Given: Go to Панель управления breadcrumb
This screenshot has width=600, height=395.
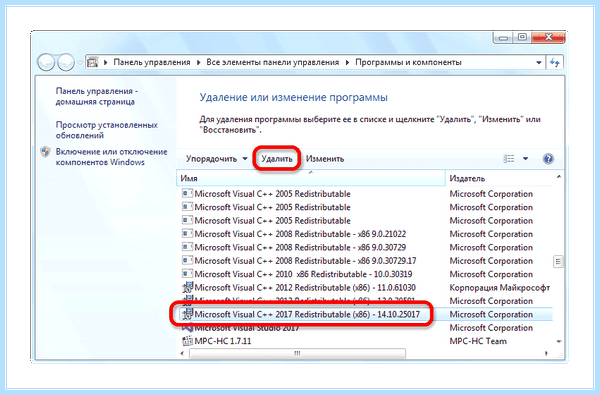Looking at the screenshot, I should [152, 62].
